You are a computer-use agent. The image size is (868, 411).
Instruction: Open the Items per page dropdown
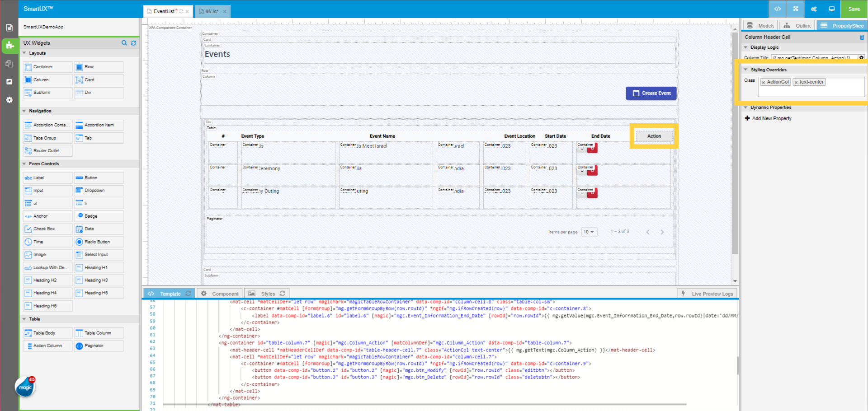[589, 232]
